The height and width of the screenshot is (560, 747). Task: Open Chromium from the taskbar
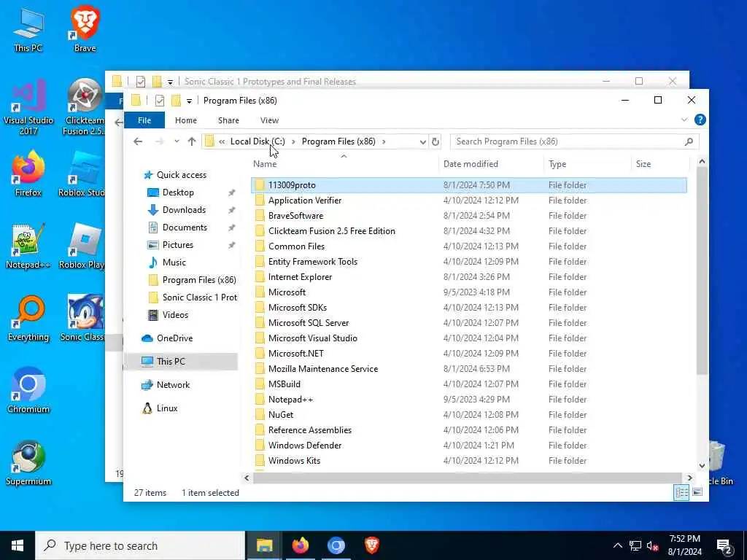tap(336, 545)
